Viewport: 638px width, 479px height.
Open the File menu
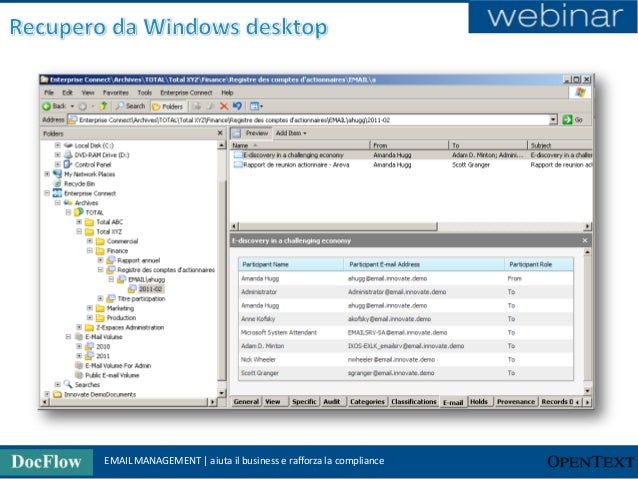49,93
